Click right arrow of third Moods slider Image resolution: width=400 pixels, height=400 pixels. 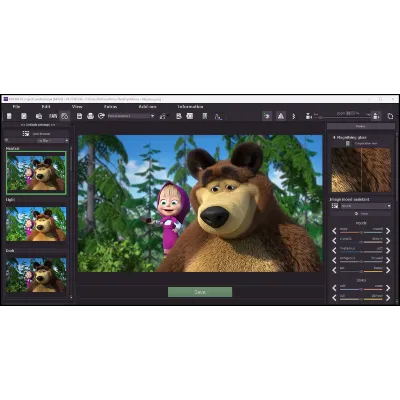coord(388,250)
